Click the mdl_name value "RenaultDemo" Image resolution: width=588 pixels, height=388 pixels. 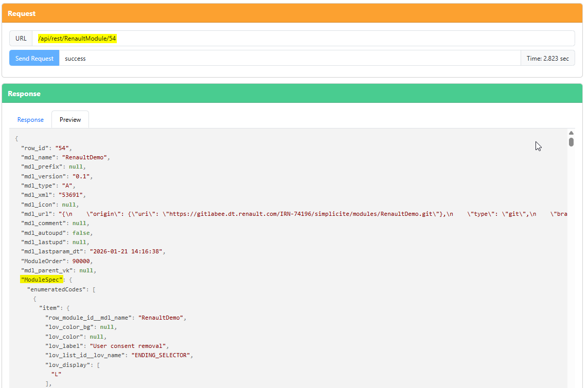click(x=86, y=157)
